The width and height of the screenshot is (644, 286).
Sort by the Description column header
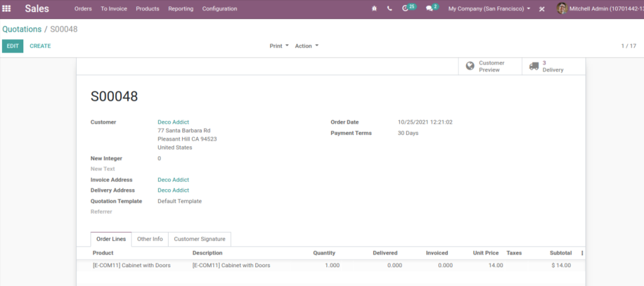[208, 253]
